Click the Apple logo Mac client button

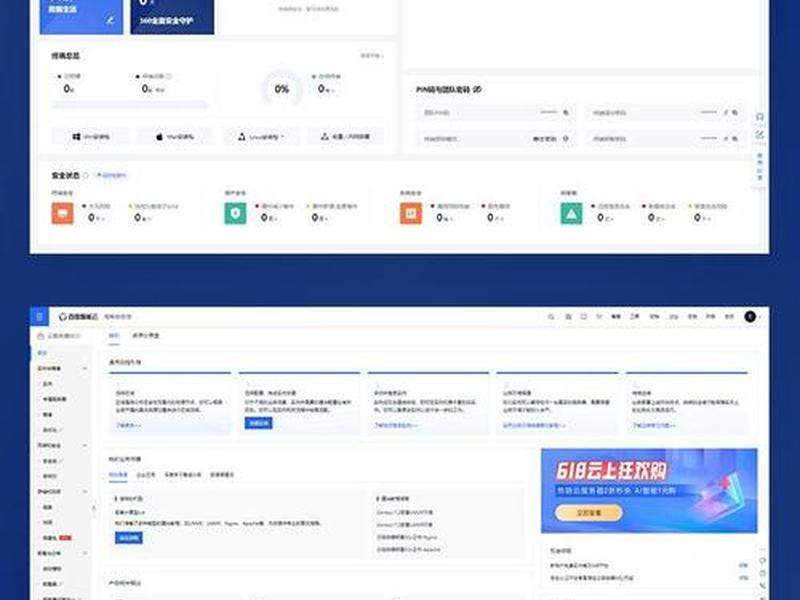(174, 137)
